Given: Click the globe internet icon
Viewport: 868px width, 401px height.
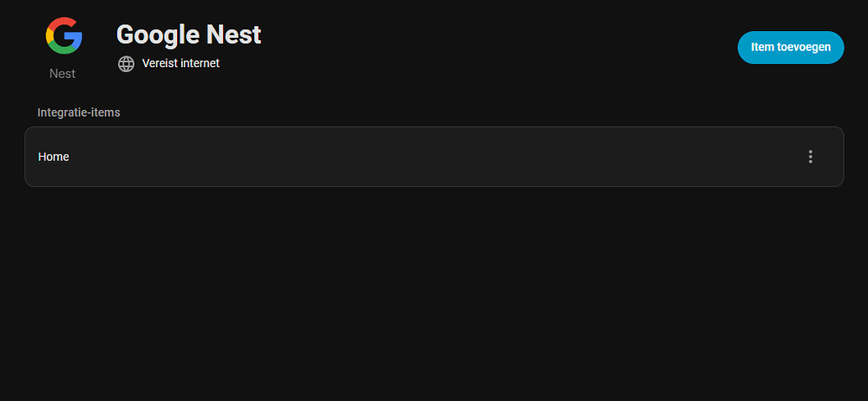Looking at the screenshot, I should 127,64.
